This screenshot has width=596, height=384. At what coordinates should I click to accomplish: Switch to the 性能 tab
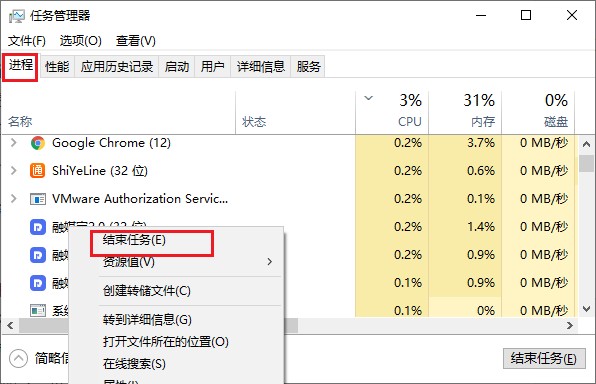[x=57, y=67]
